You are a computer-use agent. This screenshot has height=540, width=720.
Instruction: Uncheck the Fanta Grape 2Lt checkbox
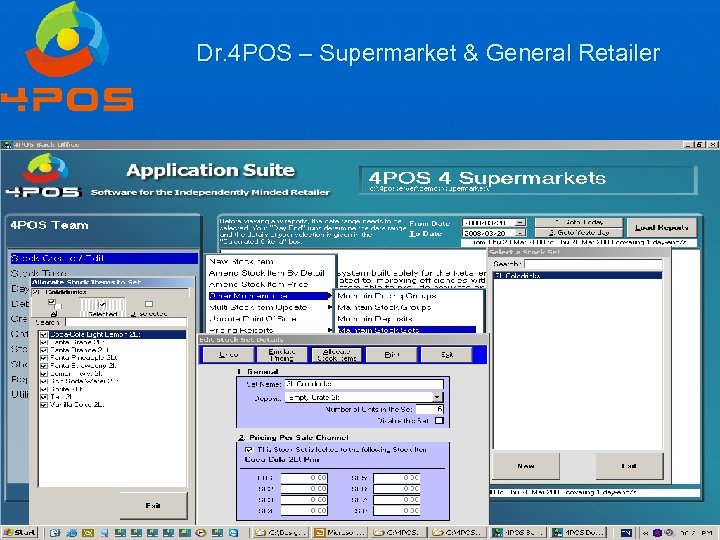pyautogui.click(x=44, y=343)
